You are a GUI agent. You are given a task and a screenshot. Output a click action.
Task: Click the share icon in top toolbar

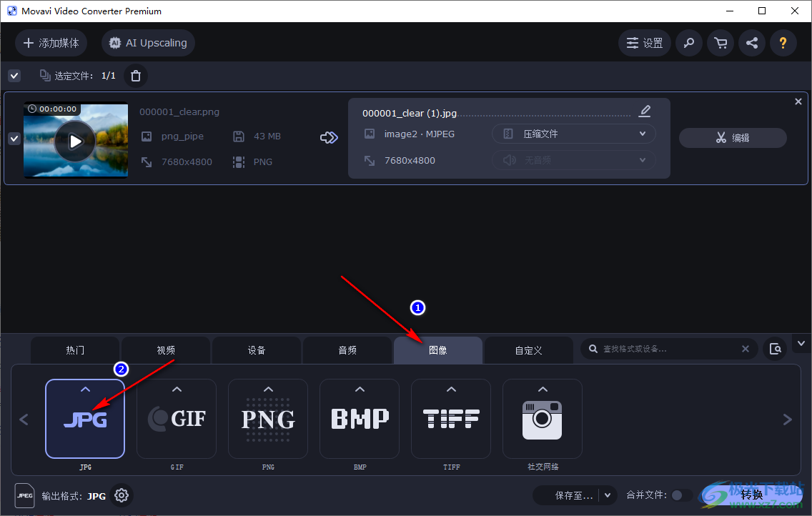(752, 43)
